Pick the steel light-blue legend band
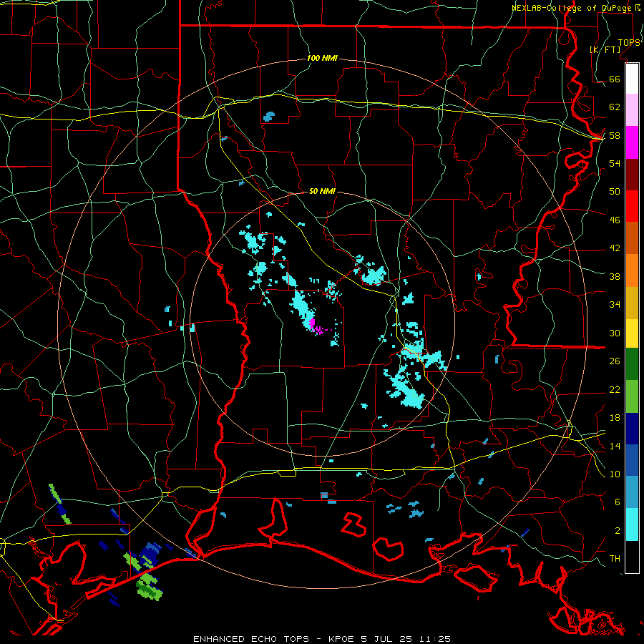Screen dimensions: 644x644 (632, 492)
